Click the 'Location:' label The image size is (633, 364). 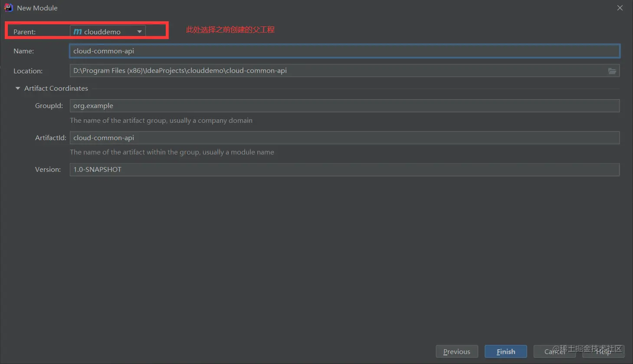click(28, 71)
